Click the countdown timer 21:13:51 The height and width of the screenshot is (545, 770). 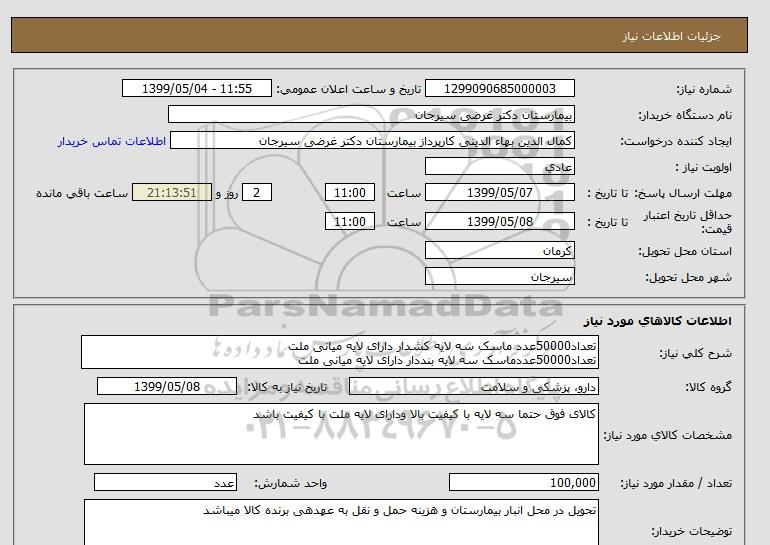click(x=172, y=192)
